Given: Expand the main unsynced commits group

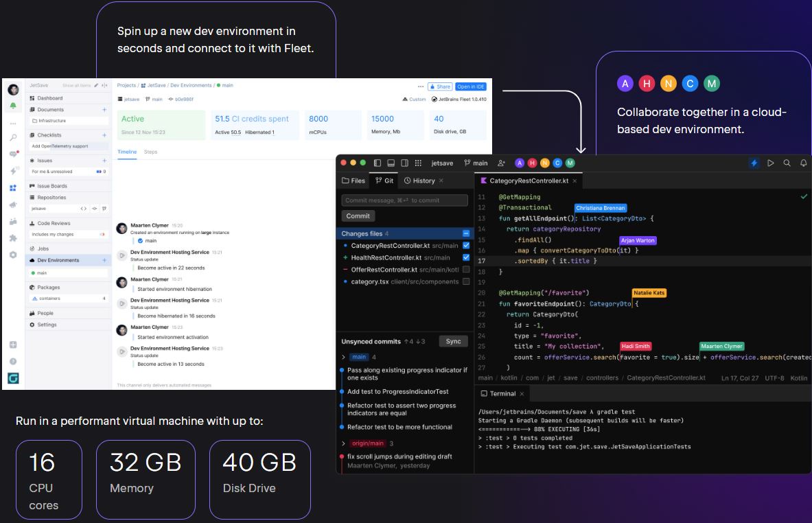Looking at the screenshot, I should click(343, 358).
